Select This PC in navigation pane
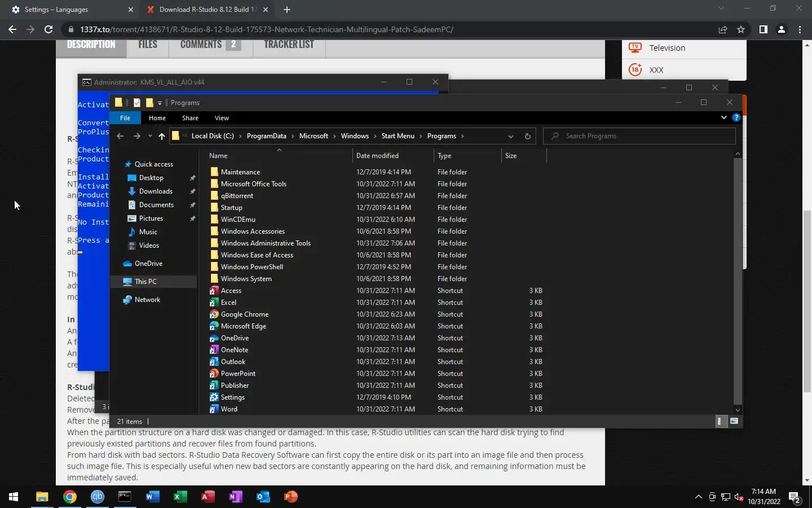This screenshot has height=508, width=812. tap(145, 282)
